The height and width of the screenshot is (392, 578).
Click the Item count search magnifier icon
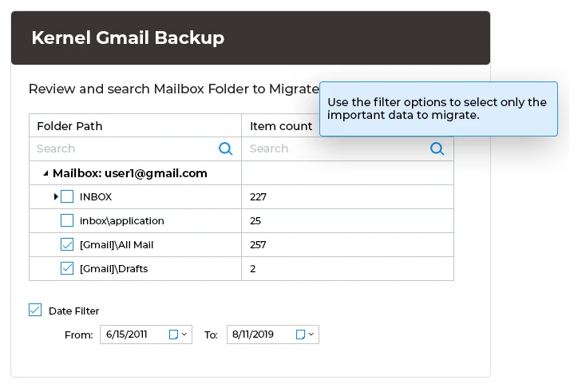(437, 148)
